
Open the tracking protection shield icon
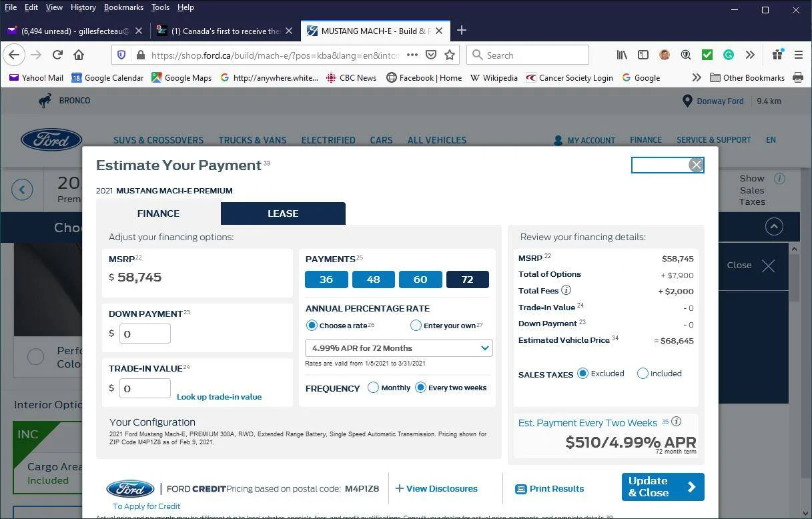tap(121, 55)
